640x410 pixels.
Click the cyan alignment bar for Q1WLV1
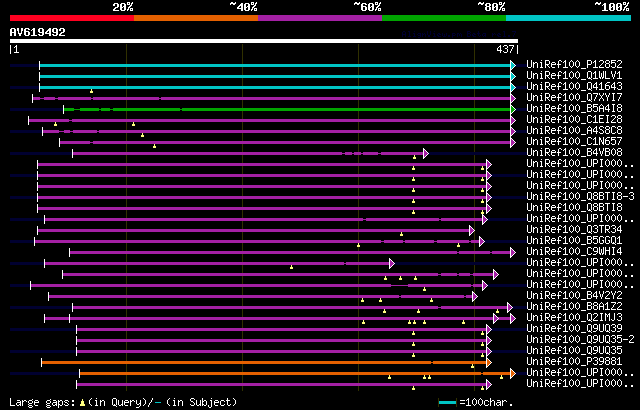click(x=275, y=76)
